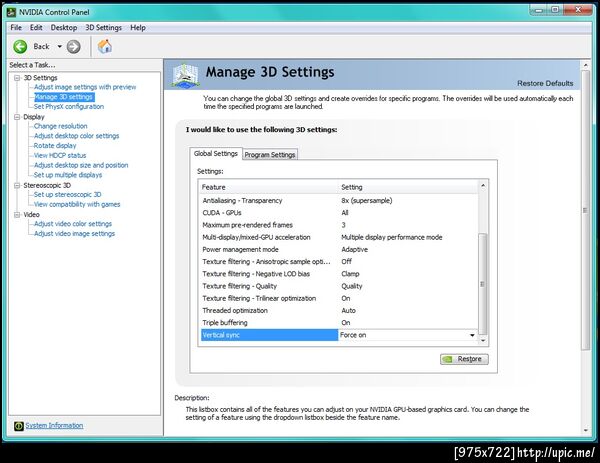
Task: Open View compatibility with games
Action: (x=77, y=204)
